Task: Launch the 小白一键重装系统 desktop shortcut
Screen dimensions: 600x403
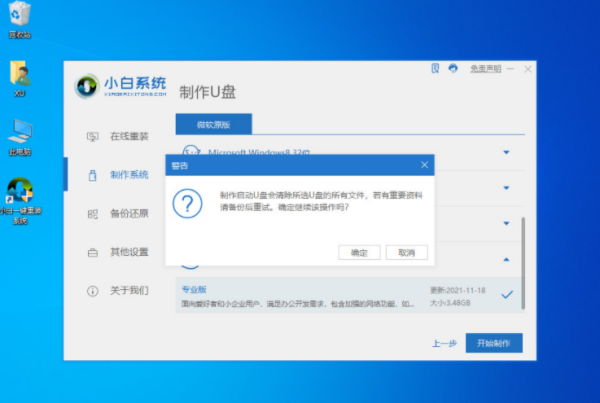Action: 20,200
